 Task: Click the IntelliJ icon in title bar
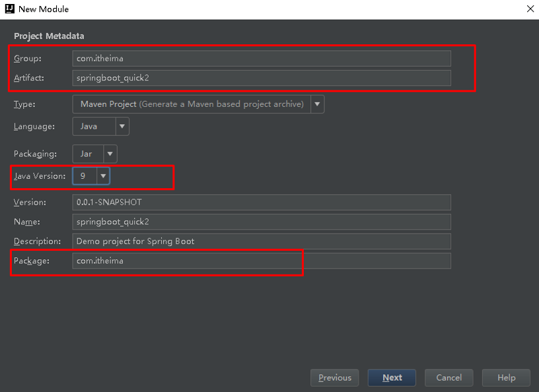(10, 9)
